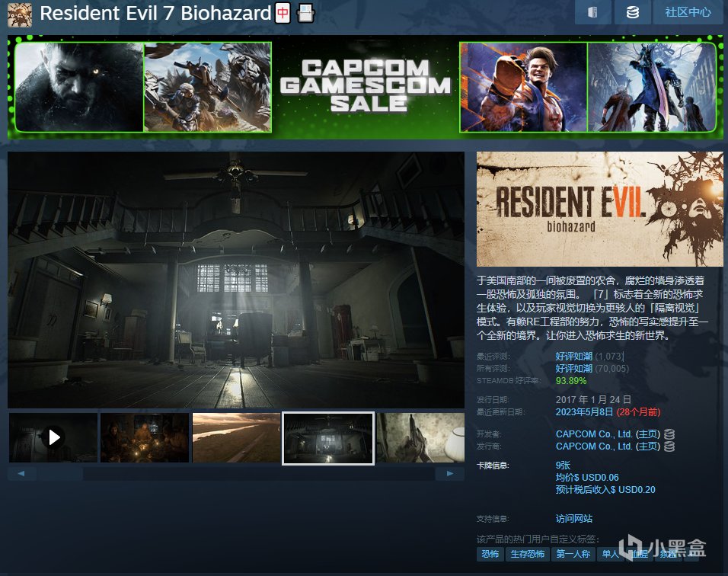Select the 第一人称 tag
Image resolution: width=728 pixels, height=576 pixels.
point(573,554)
